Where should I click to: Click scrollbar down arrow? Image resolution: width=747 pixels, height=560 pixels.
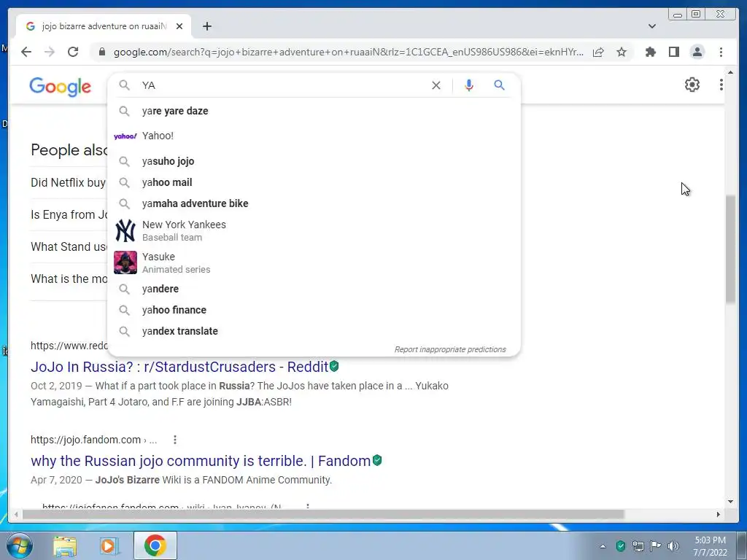click(x=731, y=502)
